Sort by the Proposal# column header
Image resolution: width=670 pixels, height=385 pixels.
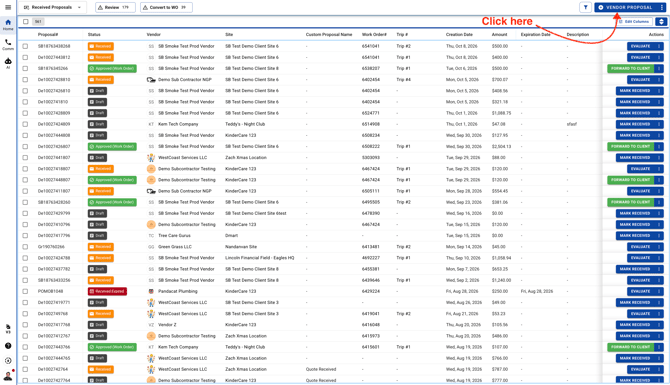point(48,35)
